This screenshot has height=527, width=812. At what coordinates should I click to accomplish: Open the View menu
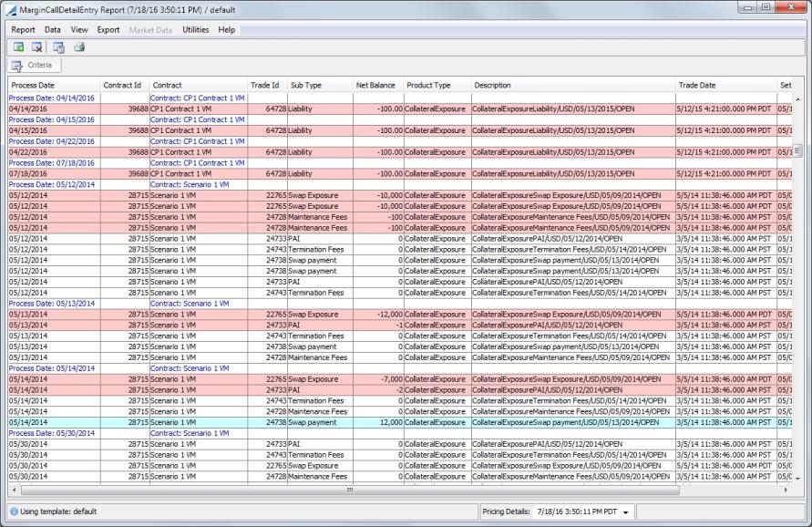(x=79, y=30)
